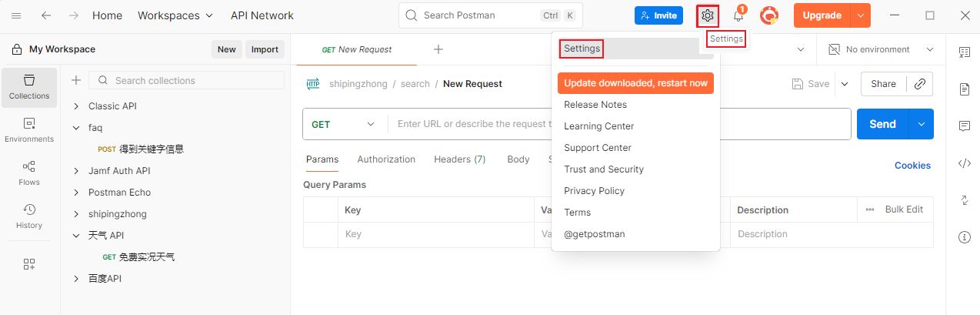Select Settings from the dropdown menu
This screenshot has height=315, width=980.
pos(582,49)
